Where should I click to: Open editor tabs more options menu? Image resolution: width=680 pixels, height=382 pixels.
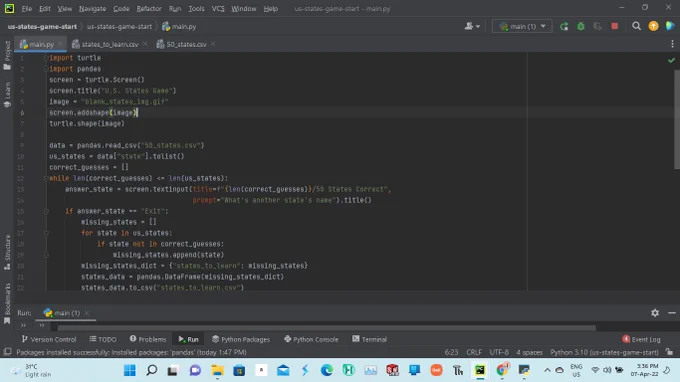(672, 44)
